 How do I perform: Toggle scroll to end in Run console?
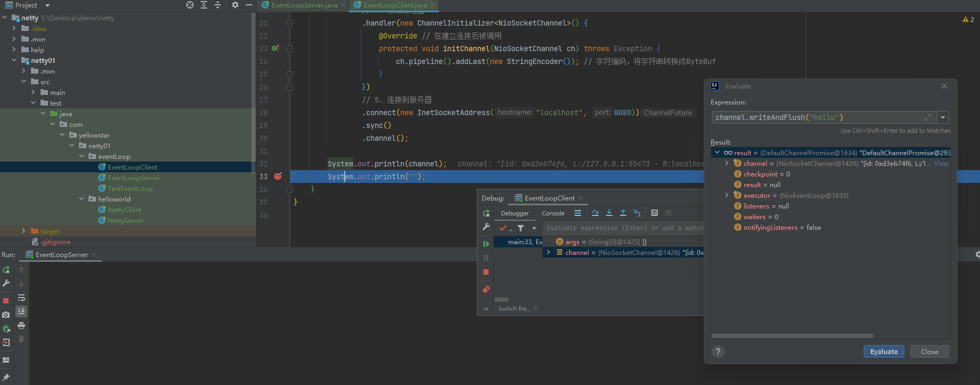21,311
